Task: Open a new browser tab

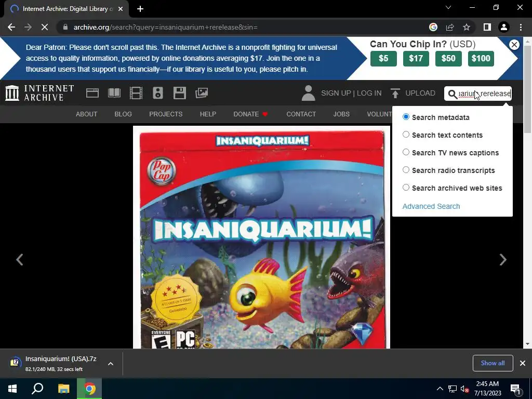Action: coord(140,9)
